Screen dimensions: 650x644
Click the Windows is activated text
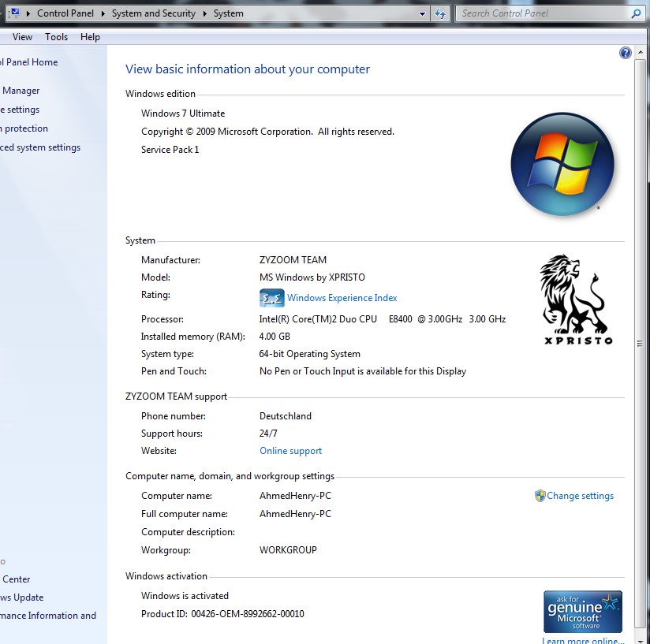tap(185, 596)
